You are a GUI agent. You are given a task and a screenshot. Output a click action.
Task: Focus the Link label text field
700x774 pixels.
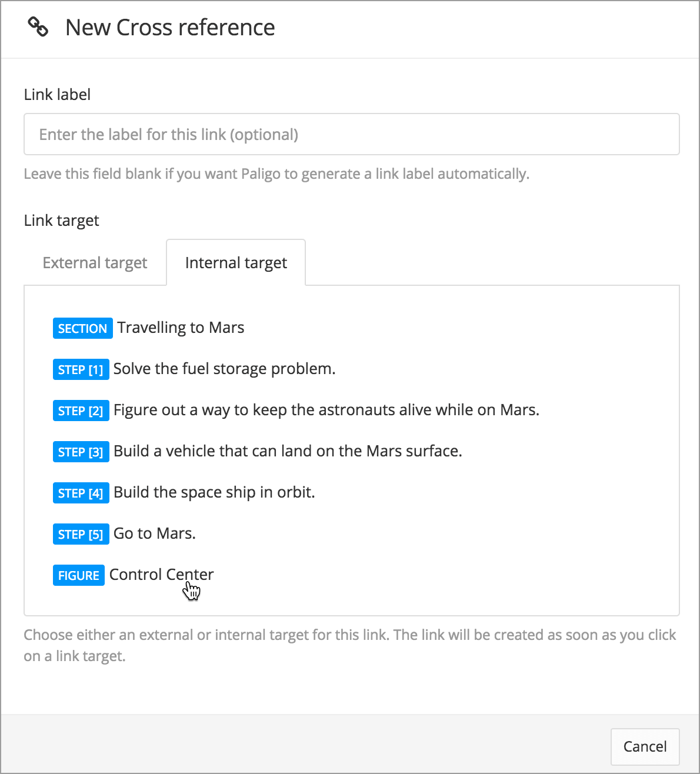[351, 135]
